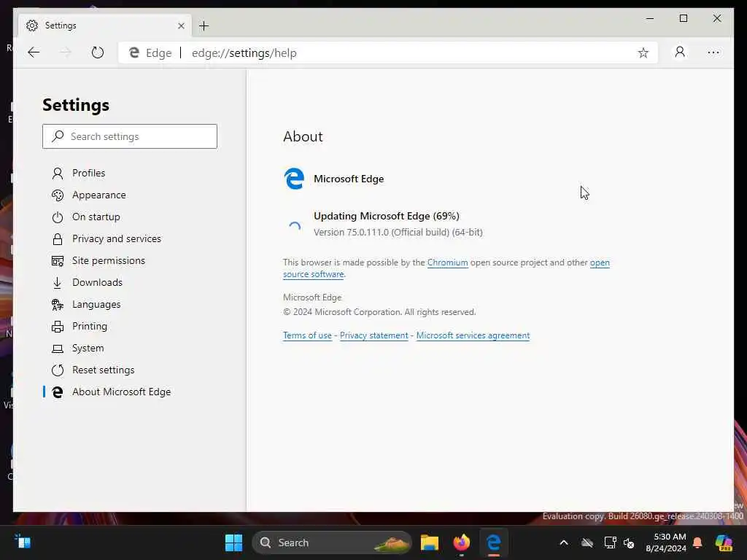Add this page to favorites star
Viewport: 747px width, 560px height.
643,52
